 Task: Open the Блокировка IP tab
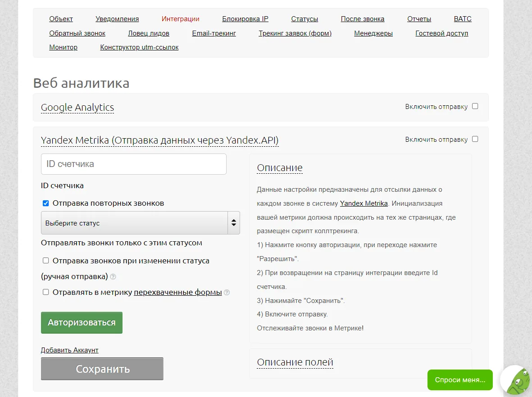[x=246, y=19]
